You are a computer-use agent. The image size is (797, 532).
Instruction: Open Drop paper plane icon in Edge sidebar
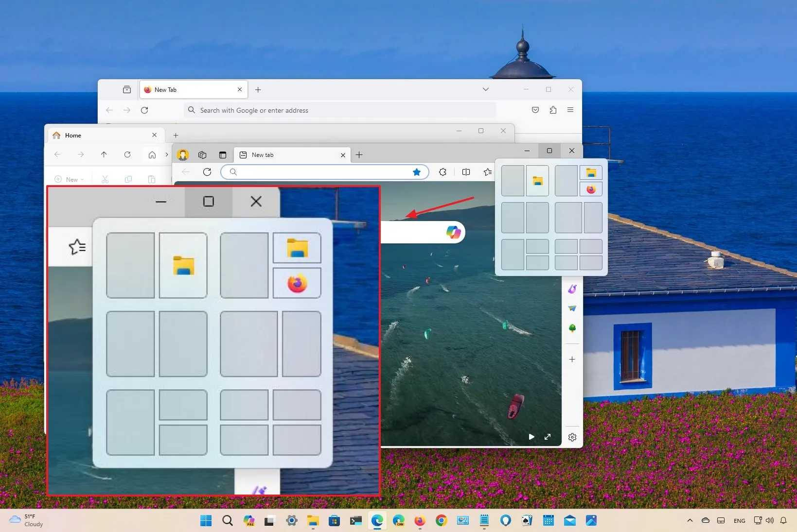tap(572, 308)
